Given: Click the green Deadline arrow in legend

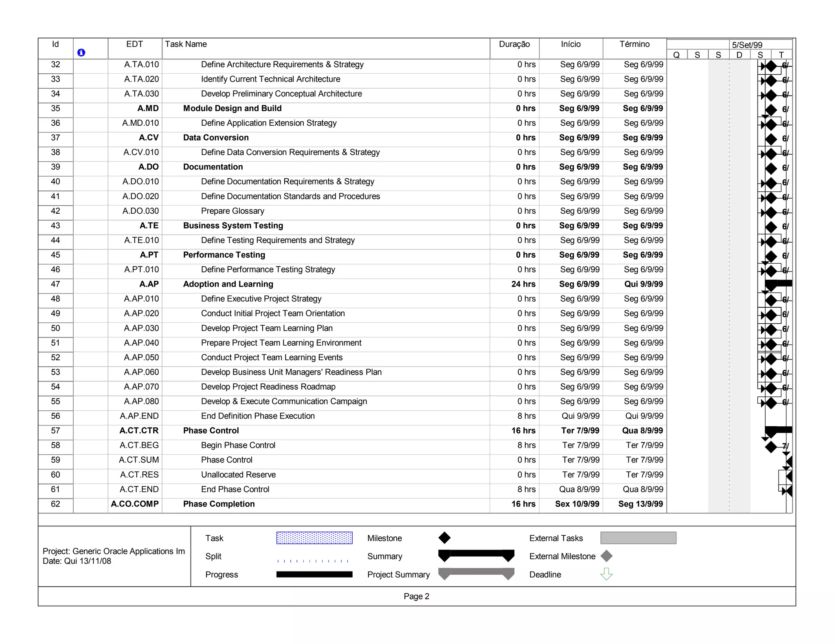Looking at the screenshot, I should (606, 574).
